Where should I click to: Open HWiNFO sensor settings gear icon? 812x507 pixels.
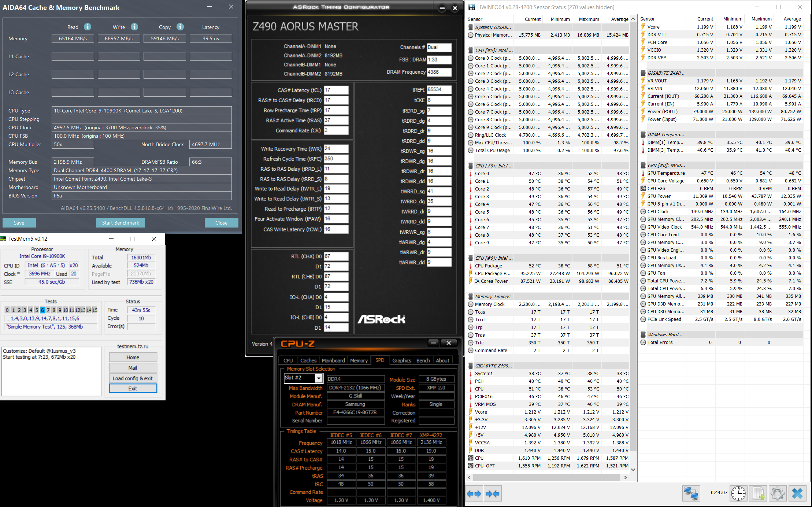tap(777, 493)
